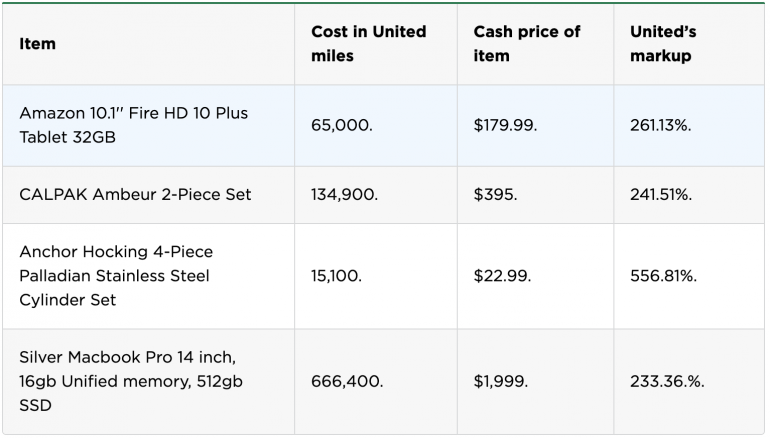
Task: Click the $395 cash price cell
Action: pos(495,195)
